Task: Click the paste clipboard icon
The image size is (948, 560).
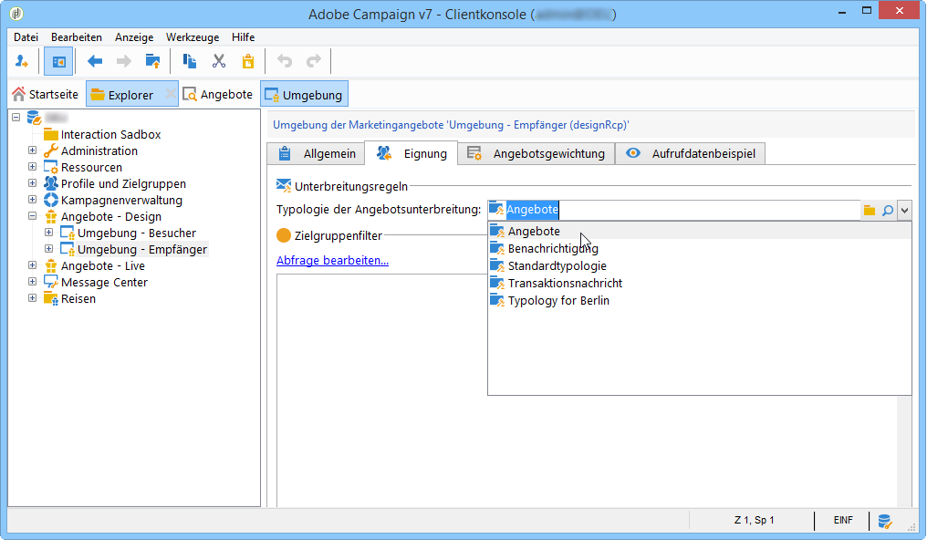Action: 248,61
